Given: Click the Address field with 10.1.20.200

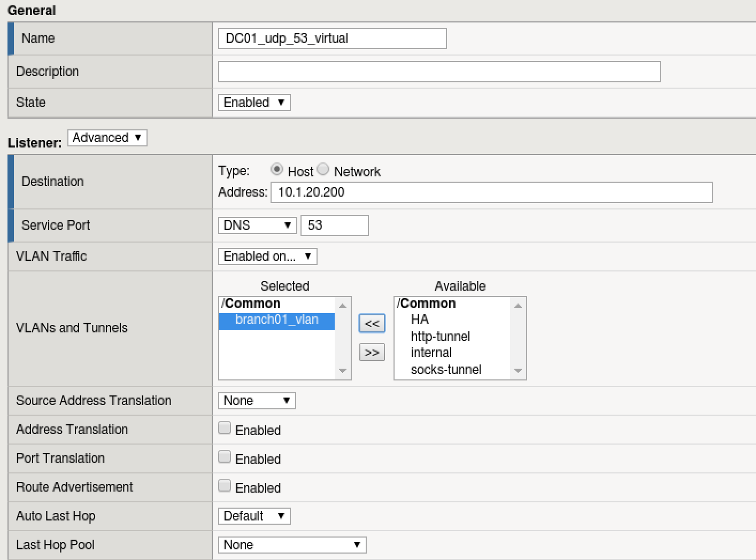Looking at the screenshot, I should pyautogui.click(x=491, y=192).
